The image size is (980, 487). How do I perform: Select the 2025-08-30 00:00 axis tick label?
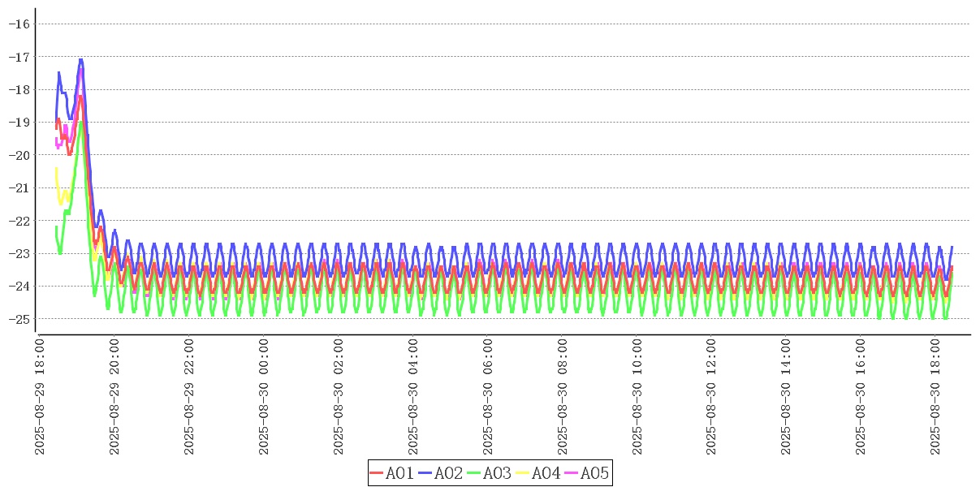264,397
